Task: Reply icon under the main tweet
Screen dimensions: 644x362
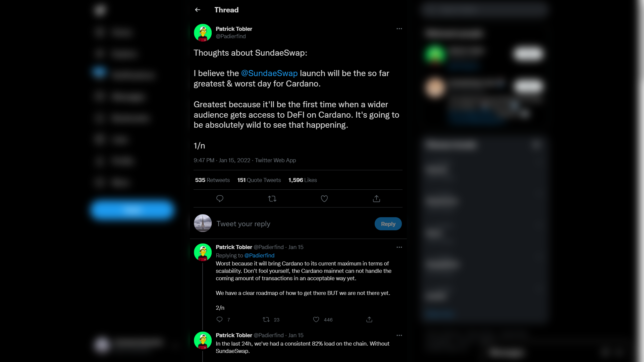Action: click(220, 199)
